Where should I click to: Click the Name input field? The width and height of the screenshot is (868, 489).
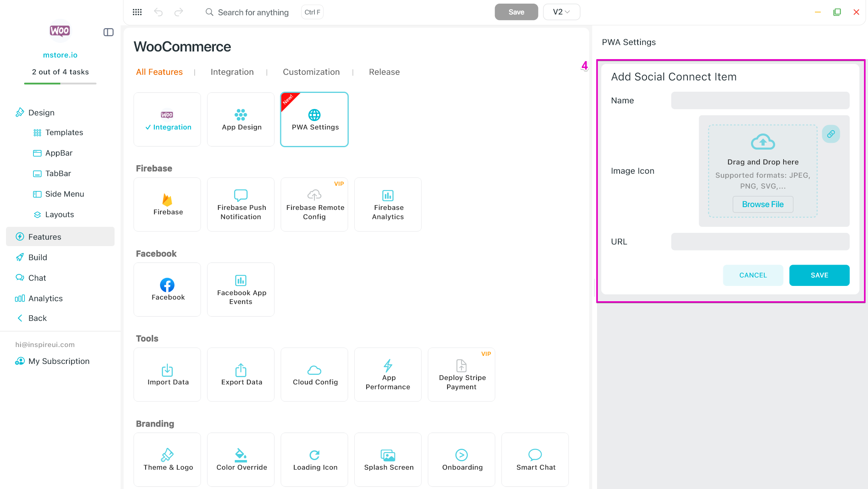(760, 101)
